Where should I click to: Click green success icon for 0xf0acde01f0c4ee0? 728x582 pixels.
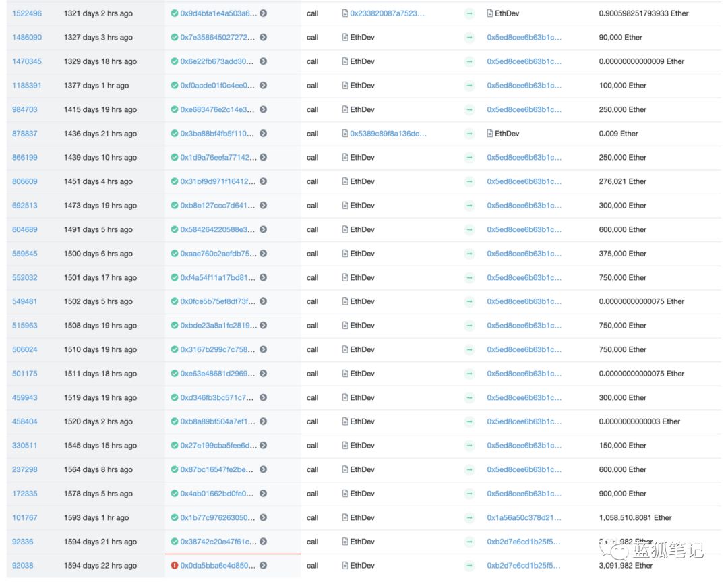175,85
